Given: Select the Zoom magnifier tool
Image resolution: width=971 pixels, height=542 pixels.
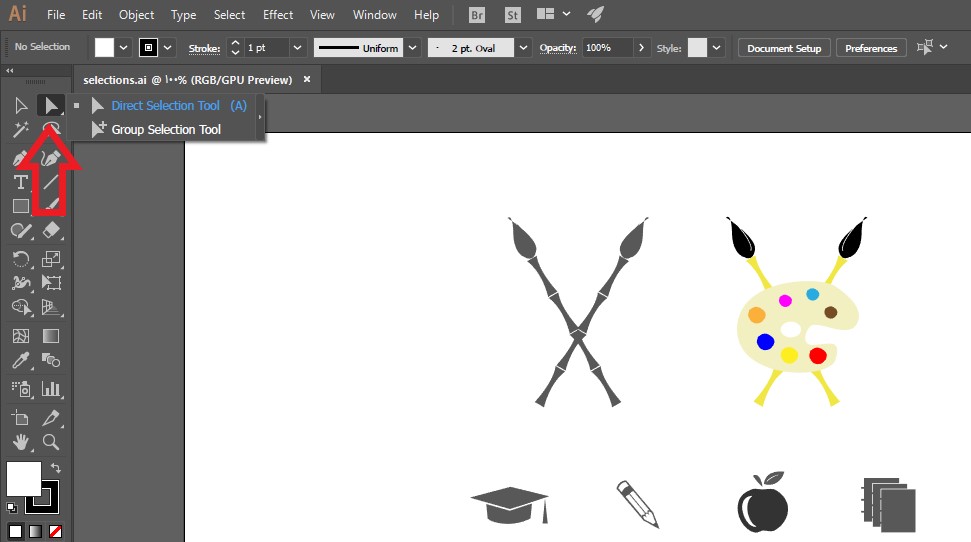Looking at the screenshot, I should tap(51, 442).
